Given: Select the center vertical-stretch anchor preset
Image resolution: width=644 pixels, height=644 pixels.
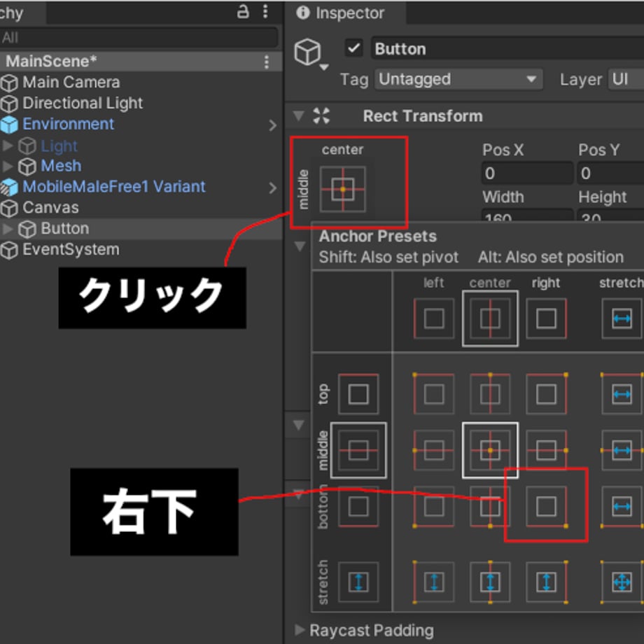Looking at the screenshot, I should (x=490, y=582).
